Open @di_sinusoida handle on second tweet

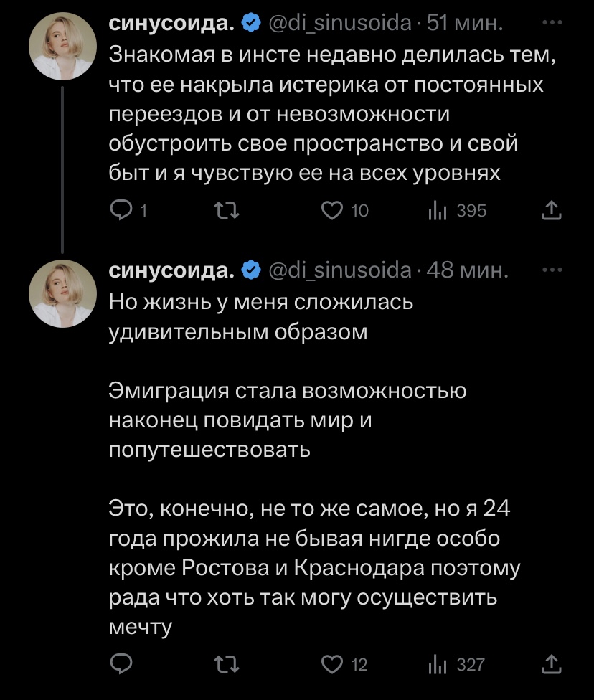click(x=339, y=272)
